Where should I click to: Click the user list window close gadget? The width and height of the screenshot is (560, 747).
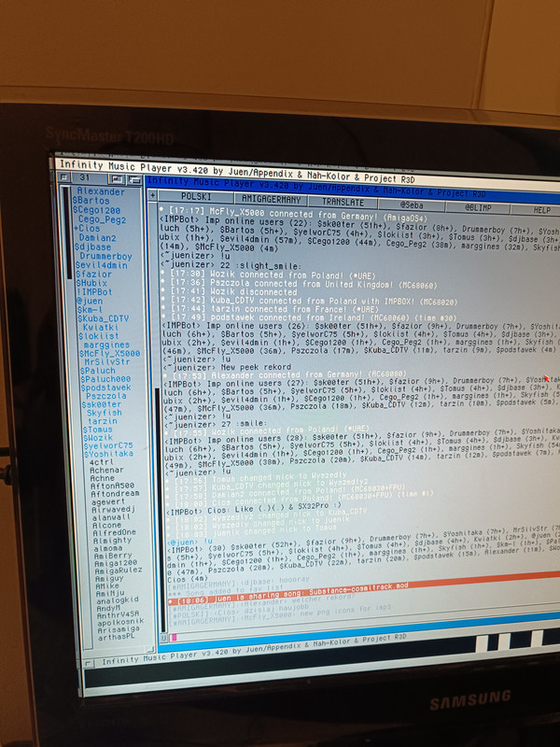click(x=64, y=177)
